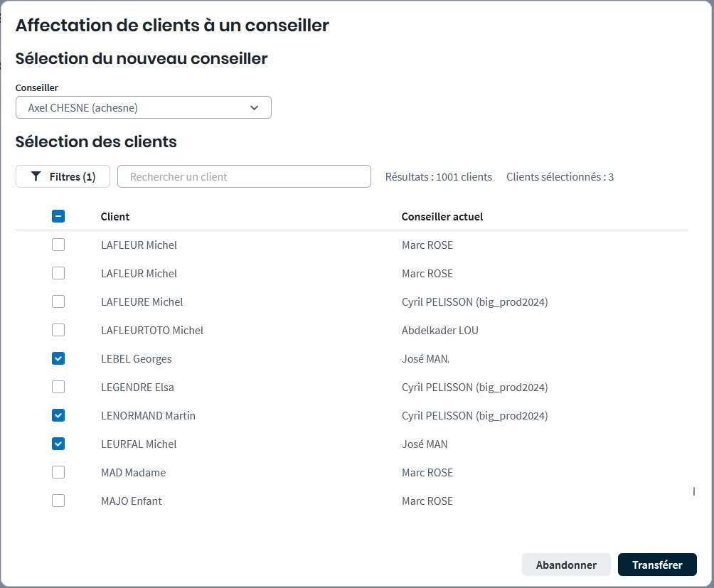Click the Résultats : 1001 clients label
Image resolution: width=714 pixels, height=588 pixels.
(x=438, y=177)
